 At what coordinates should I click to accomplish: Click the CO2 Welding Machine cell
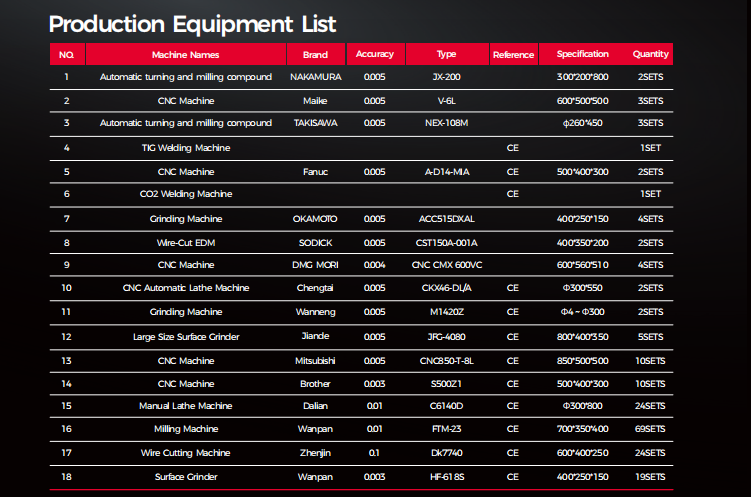(185, 194)
